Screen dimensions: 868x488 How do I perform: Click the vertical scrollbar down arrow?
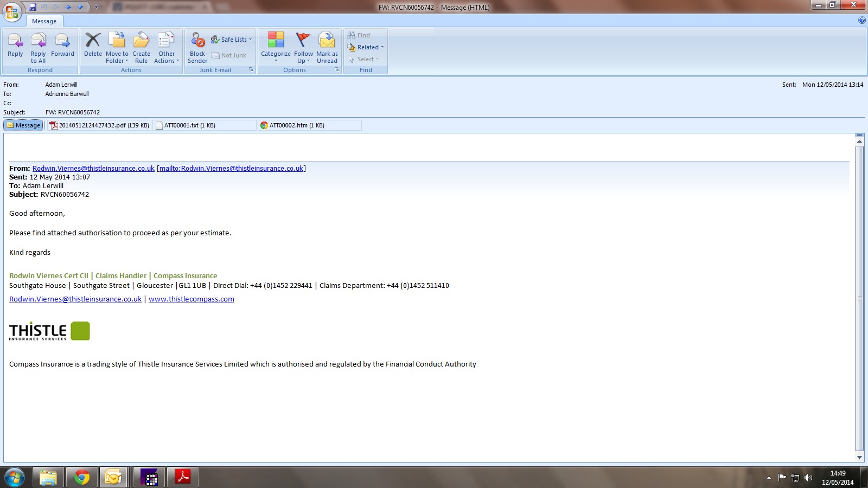859,457
